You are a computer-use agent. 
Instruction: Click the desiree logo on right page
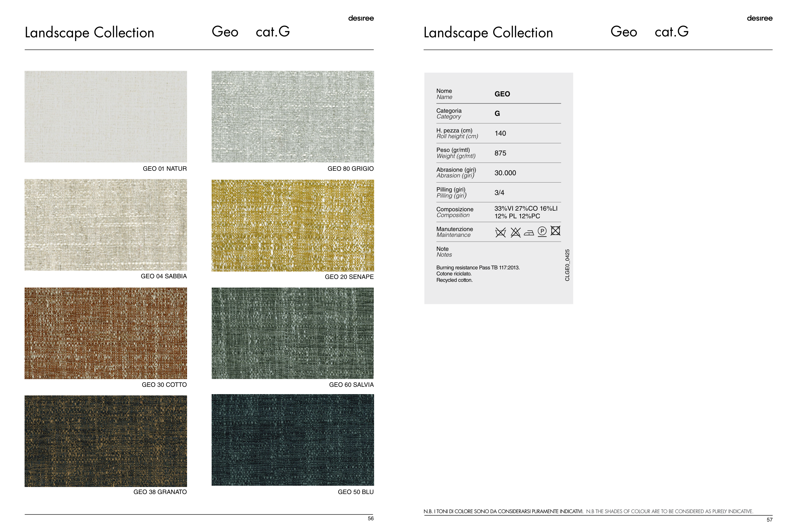(x=759, y=18)
